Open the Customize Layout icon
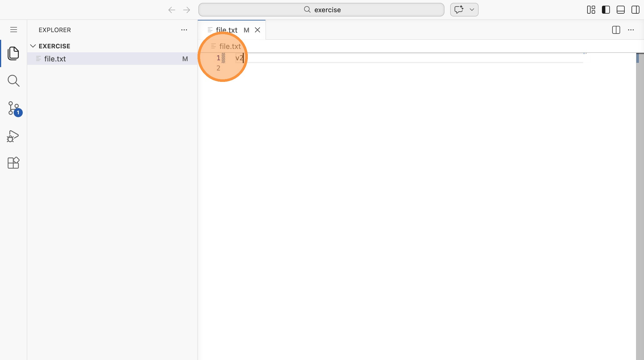The image size is (644, 360). pyautogui.click(x=591, y=10)
